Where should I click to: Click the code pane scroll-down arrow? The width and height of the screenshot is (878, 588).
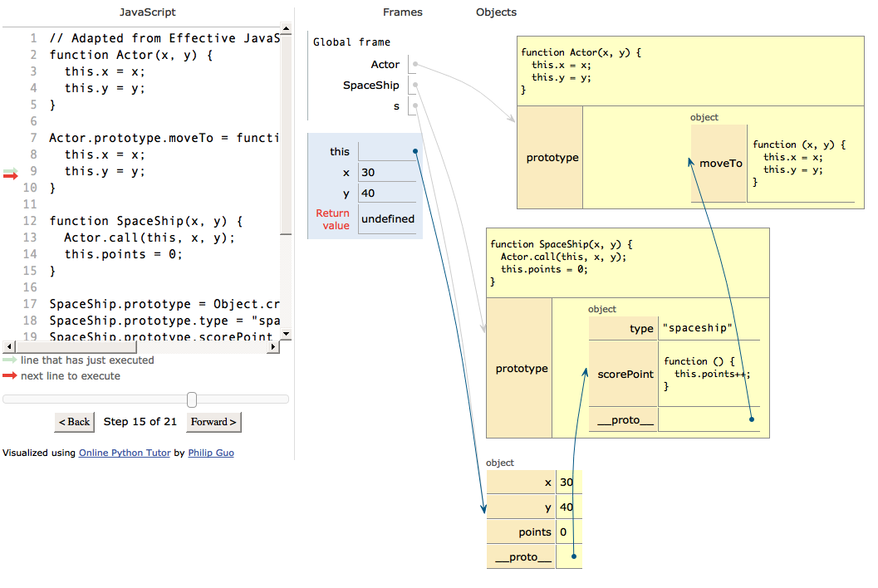pyautogui.click(x=286, y=334)
